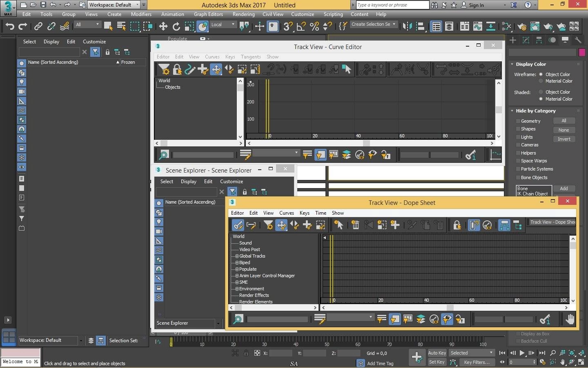The height and width of the screenshot is (368, 588).
Task: Open Modifiers menu in main menu bar
Action: [x=141, y=14]
